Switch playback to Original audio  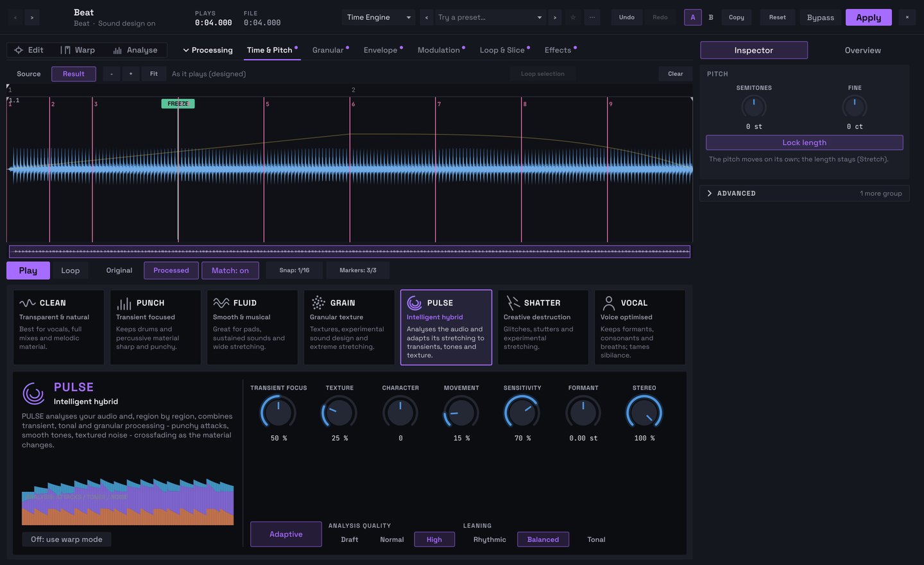point(119,270)
